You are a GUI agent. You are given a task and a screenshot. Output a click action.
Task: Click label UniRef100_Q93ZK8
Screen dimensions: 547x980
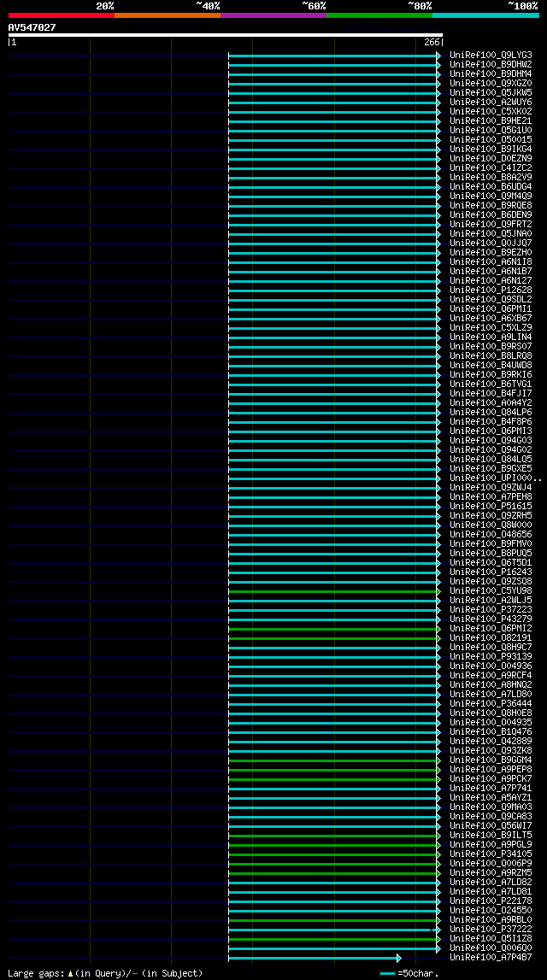coord(491,751)
